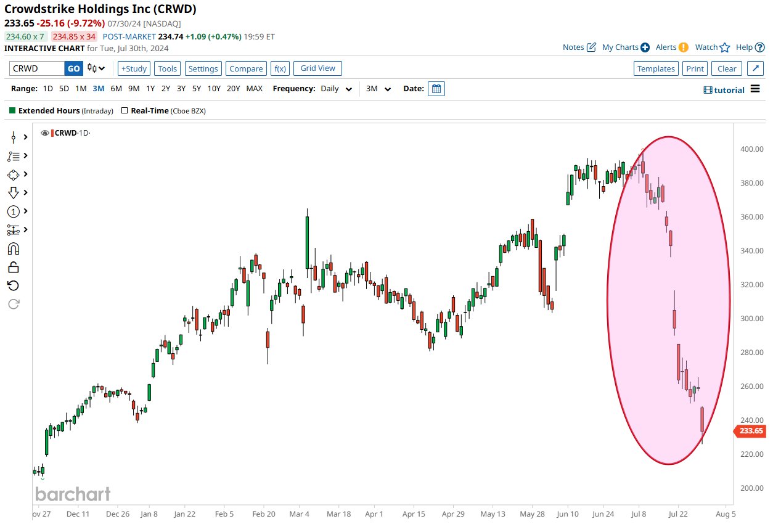
Task: Set range to 3M
Action: 99,89
